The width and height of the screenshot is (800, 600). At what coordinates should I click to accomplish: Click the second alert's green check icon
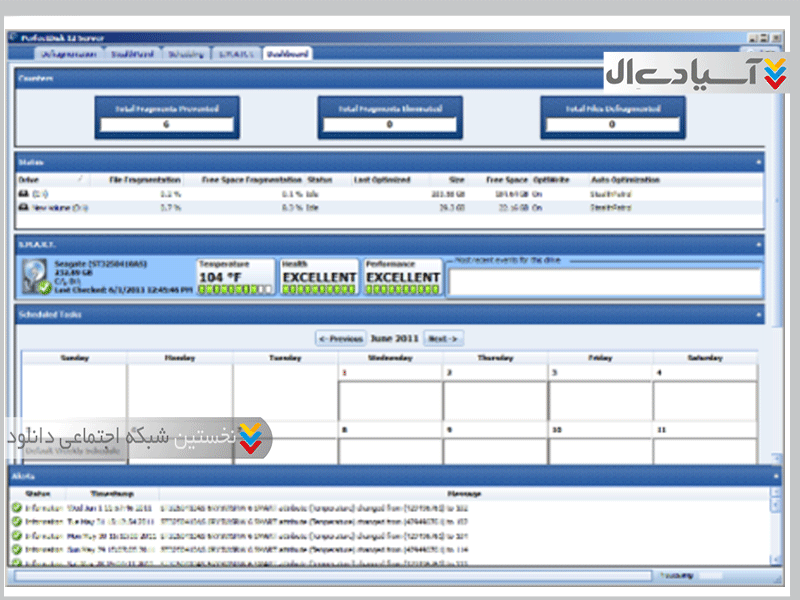point(16,522)
